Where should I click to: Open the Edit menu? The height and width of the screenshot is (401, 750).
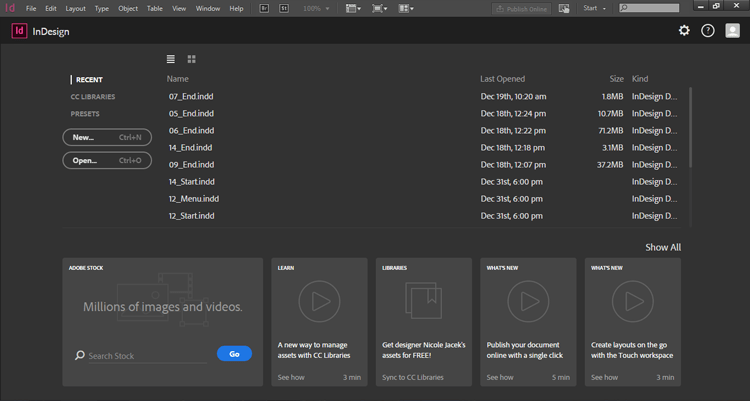[x=51, y=8]
